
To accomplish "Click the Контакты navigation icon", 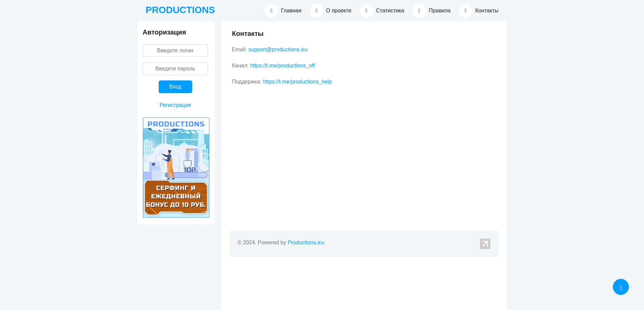I will pos(465,10).
